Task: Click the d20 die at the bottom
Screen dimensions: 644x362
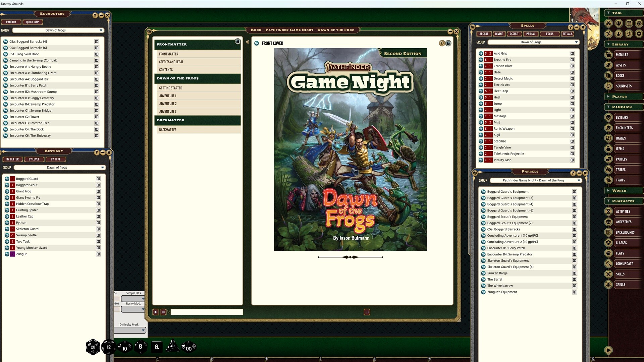Action: [93, 347]
